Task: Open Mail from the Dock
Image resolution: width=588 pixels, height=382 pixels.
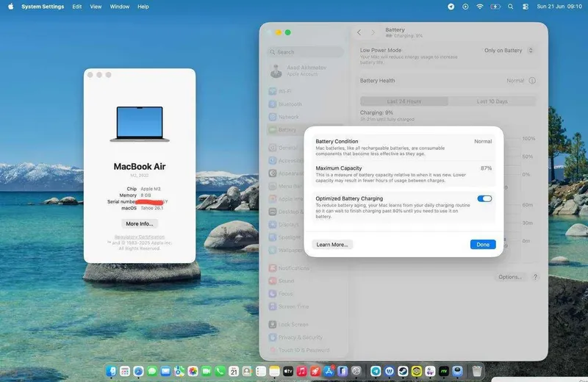Action: click(x=165, y=371)
